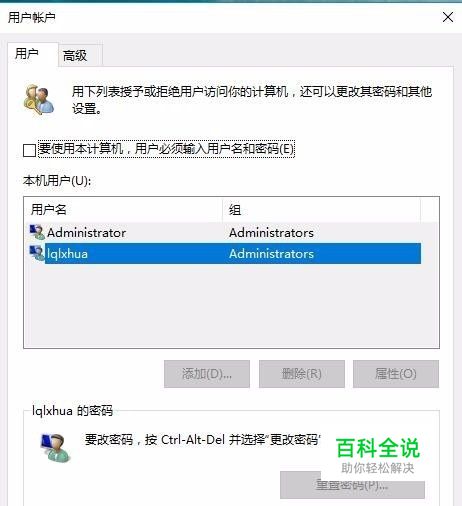Click the Administrator account icon
This screenshot has width=462, height=506.
point(37,232)
